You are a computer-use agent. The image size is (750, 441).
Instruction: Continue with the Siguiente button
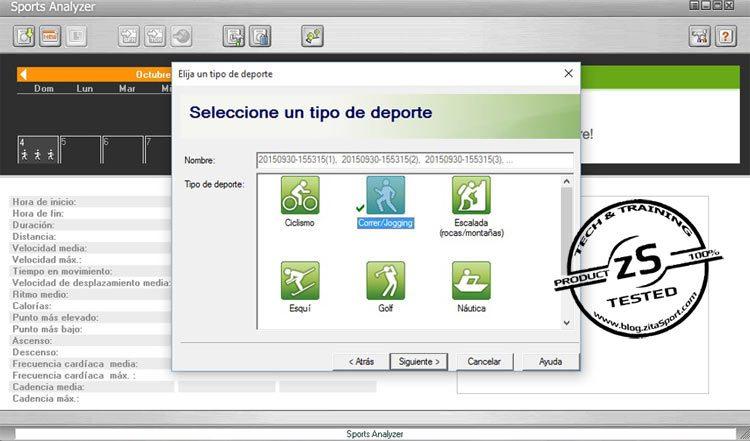(x=419, y=362)
